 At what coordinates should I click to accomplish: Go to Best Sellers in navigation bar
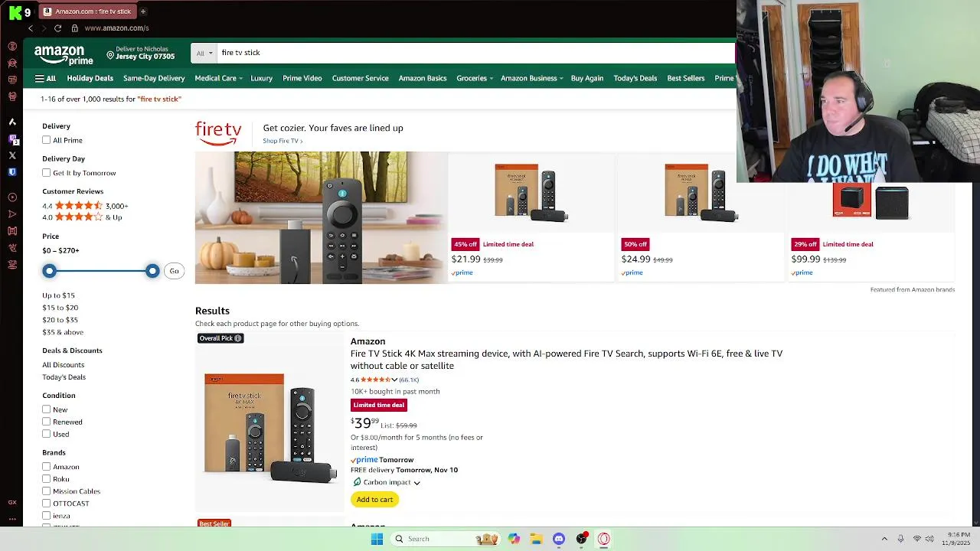tap(685, 78)
